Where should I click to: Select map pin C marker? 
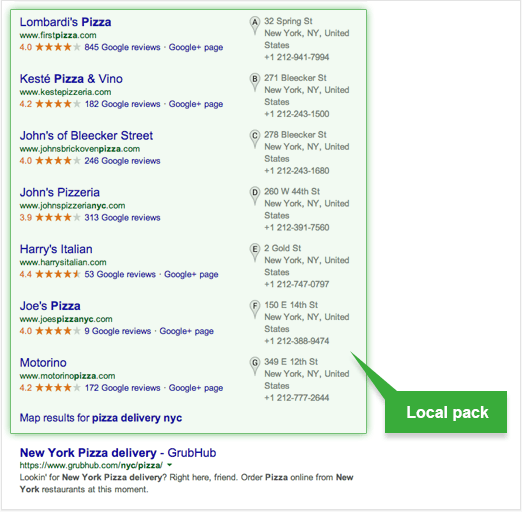click(255, 139)
